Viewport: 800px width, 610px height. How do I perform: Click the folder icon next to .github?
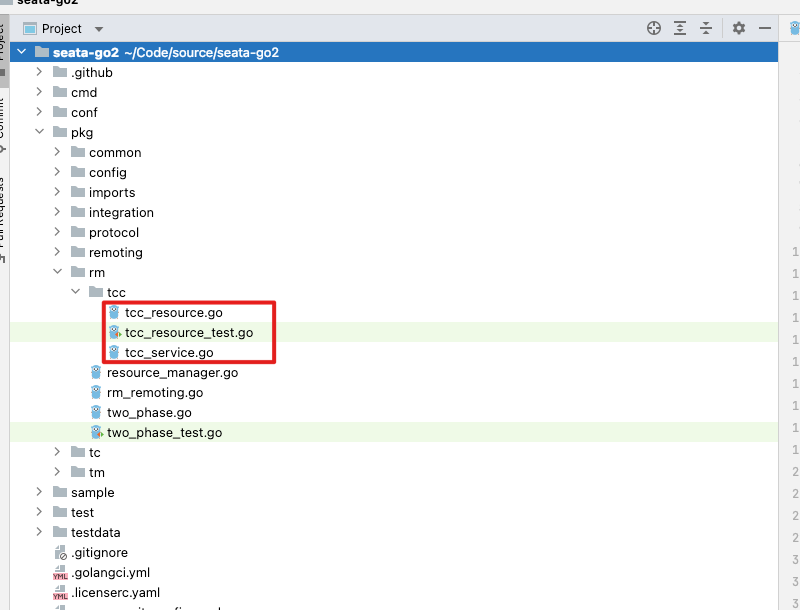point(60,72)
